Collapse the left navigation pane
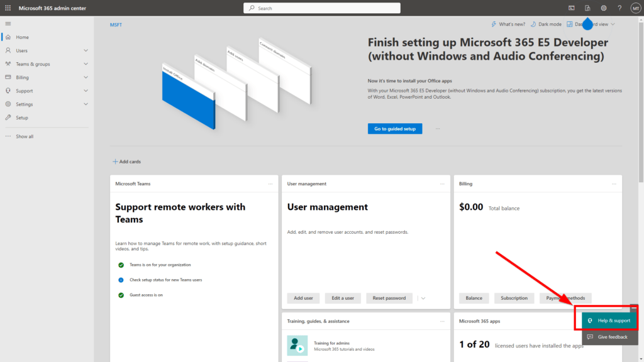Screen dimensions: 644x362 pyautogui.click(x=8, y=23)
